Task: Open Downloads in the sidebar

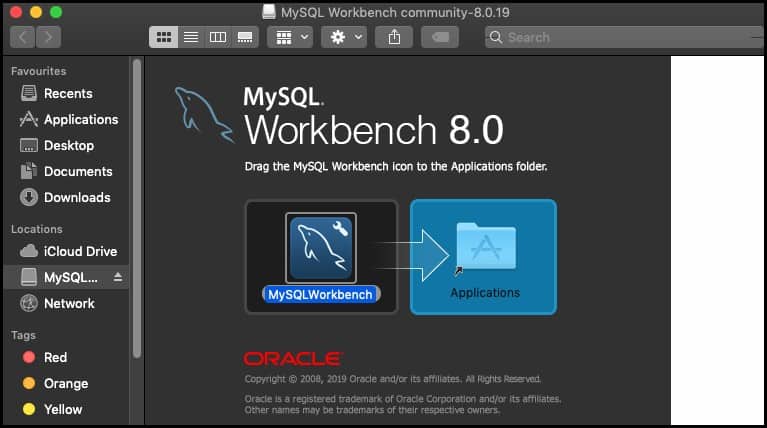Action: pos(66,197)
